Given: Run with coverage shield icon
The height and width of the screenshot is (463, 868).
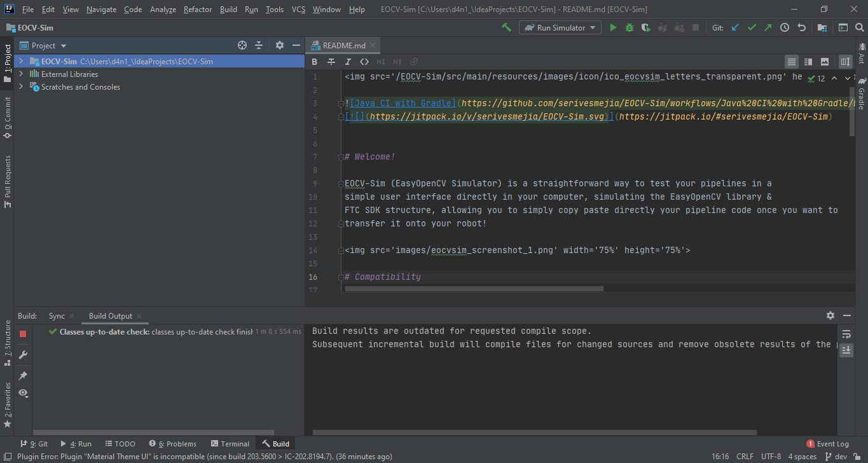Looking at the screenshot, I should point(646,27).
